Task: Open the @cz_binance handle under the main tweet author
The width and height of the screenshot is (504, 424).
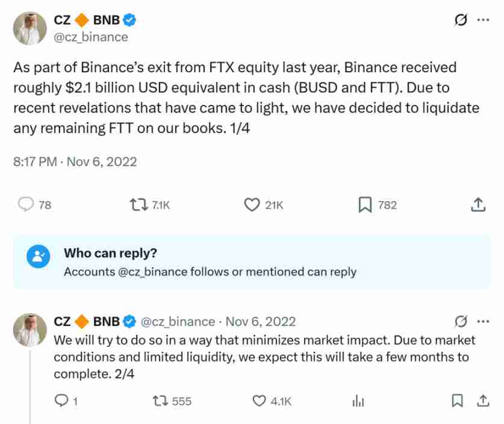Action: [x=91, y=37]
